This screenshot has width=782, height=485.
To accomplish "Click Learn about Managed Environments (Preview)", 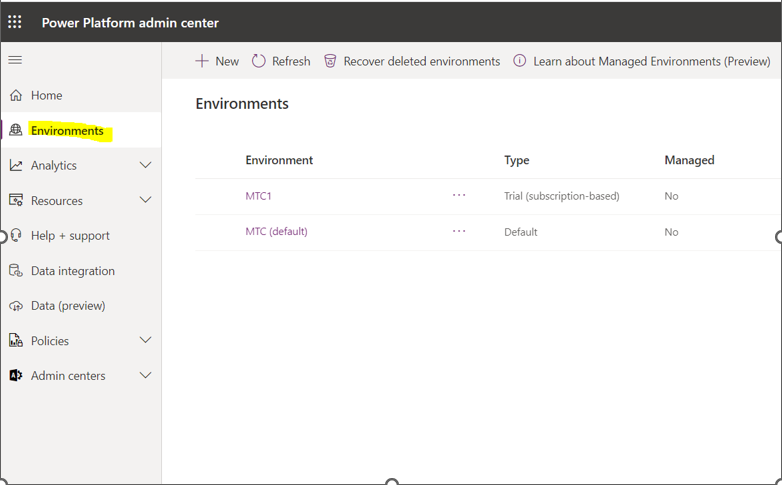I will 651,61.
